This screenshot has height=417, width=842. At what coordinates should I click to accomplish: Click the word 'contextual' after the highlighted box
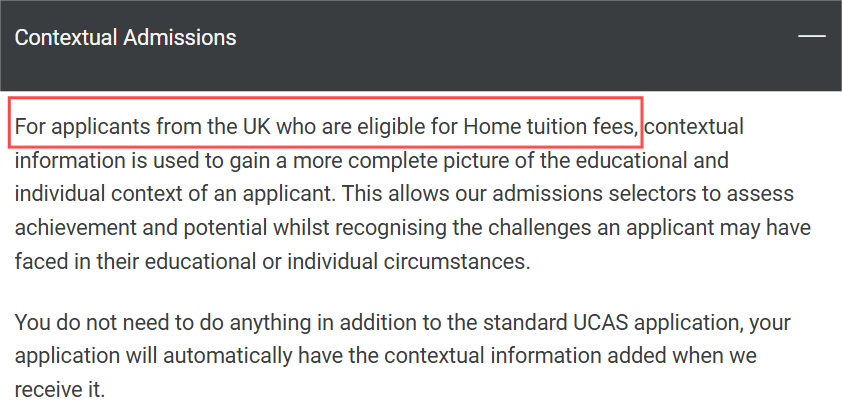pyautogui.click(x=694, y=127)
